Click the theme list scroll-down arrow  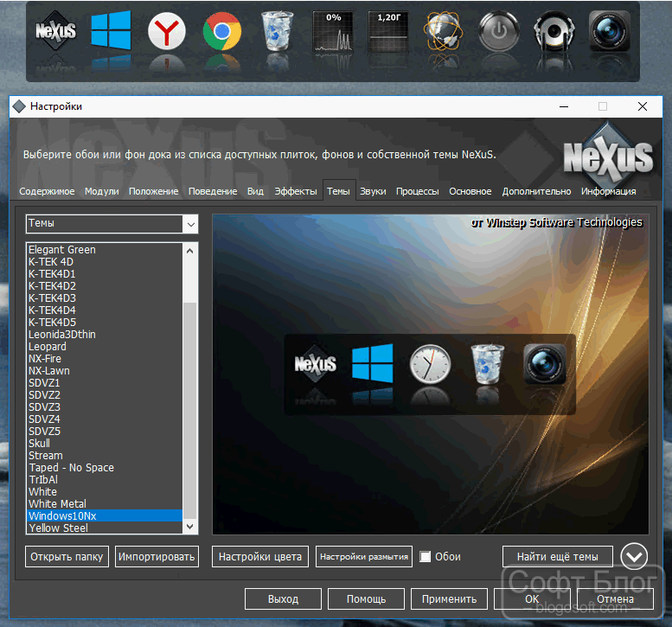[190, 526]
